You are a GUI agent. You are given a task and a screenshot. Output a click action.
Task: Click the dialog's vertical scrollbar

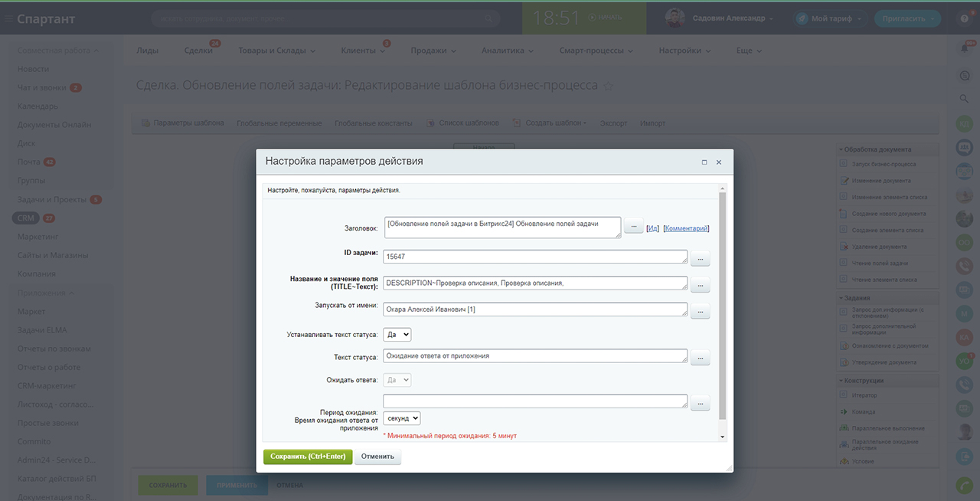(722, 306)
